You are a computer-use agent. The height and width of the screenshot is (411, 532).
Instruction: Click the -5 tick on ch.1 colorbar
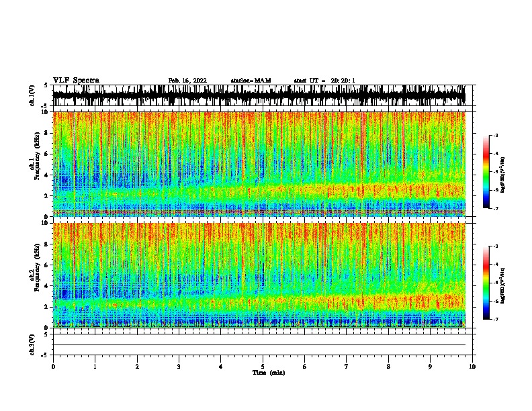point(495,172)
